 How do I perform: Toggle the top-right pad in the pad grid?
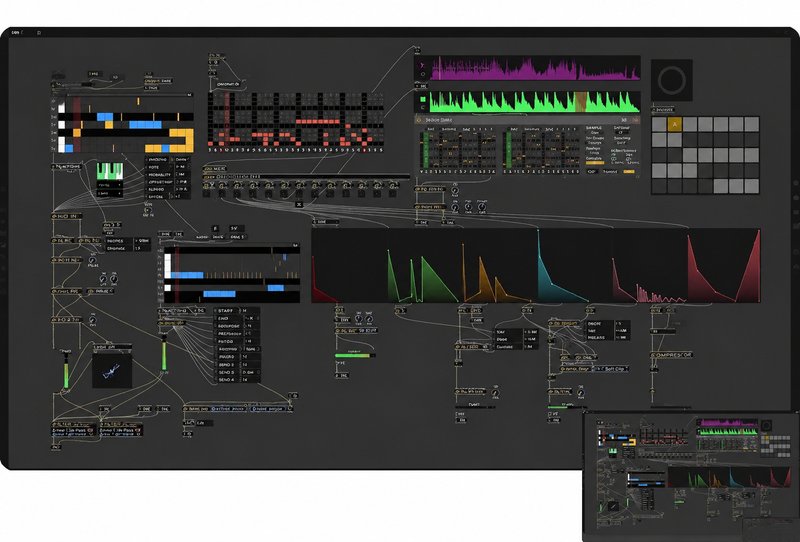pos(752,124)
